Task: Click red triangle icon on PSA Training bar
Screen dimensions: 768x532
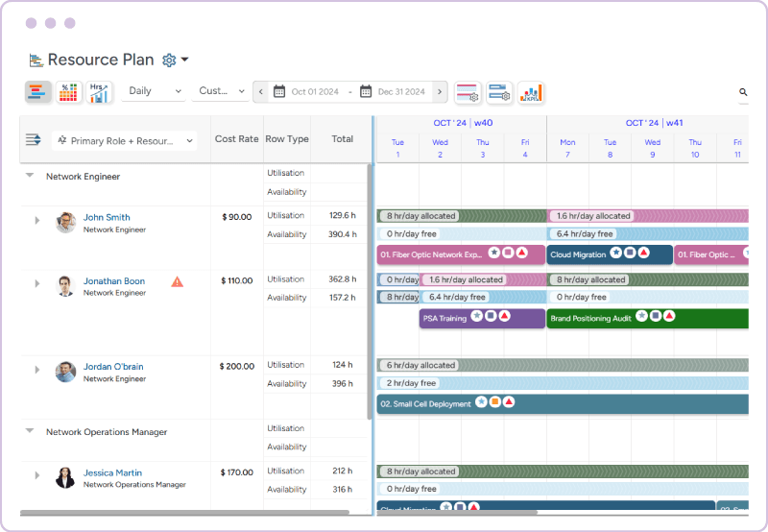Action: pyautogui.click(x=505, y=316)
